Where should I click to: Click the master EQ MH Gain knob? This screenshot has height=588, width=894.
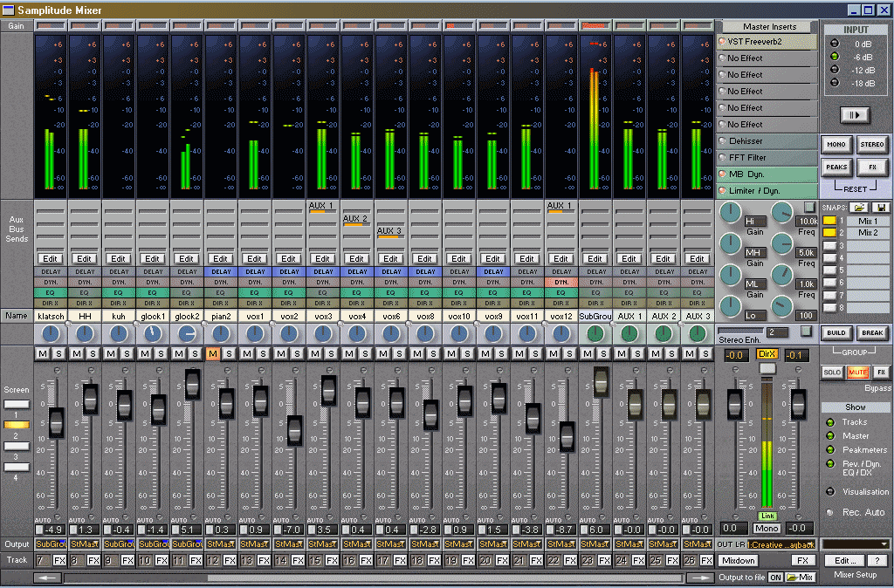pyautogui.click(x=730, y=243)
